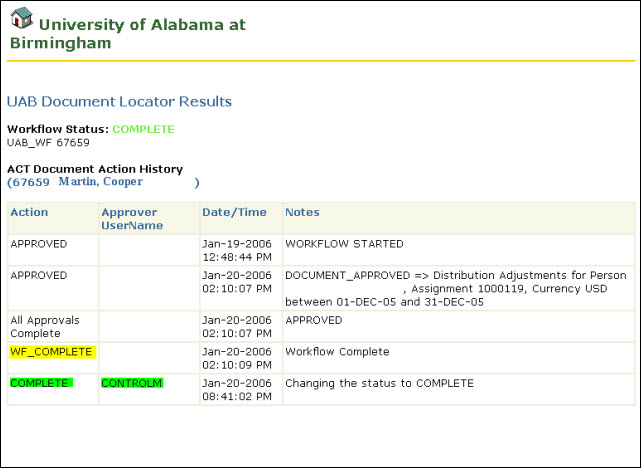Click the CONTROLM approver username
The image size is (641, 468).
pyautogui.click(x=132, y=383)
